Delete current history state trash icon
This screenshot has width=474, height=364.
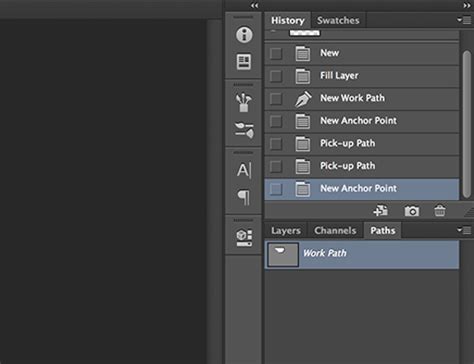440,211
